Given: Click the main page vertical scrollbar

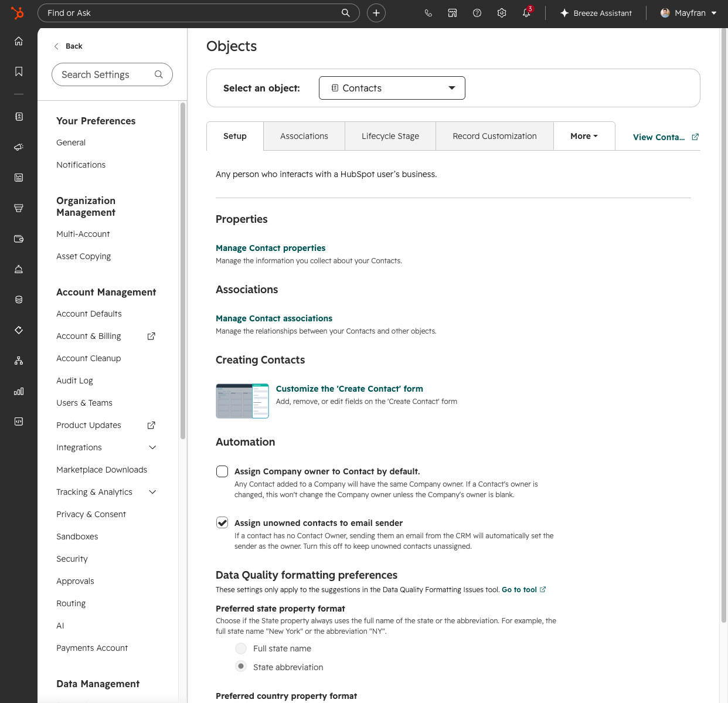Looking at the screenshot, I should click(723, 325).
